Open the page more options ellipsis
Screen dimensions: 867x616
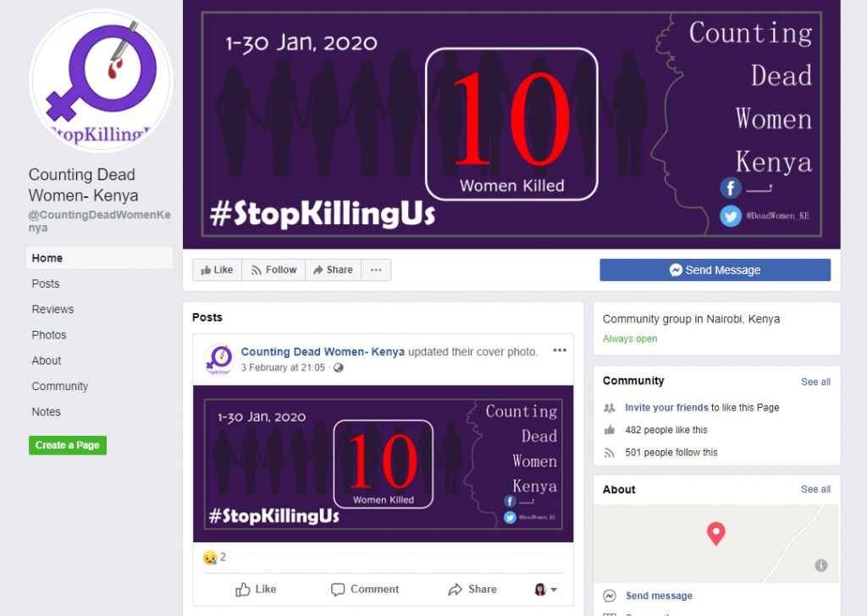(x=376, y=270)
